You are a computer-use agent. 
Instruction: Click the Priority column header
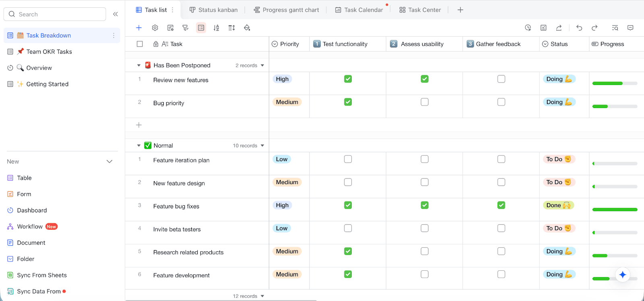coord(289,44)
